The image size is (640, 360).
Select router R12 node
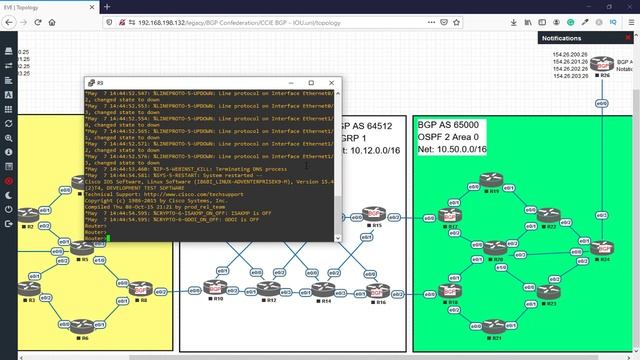[269, 289]
